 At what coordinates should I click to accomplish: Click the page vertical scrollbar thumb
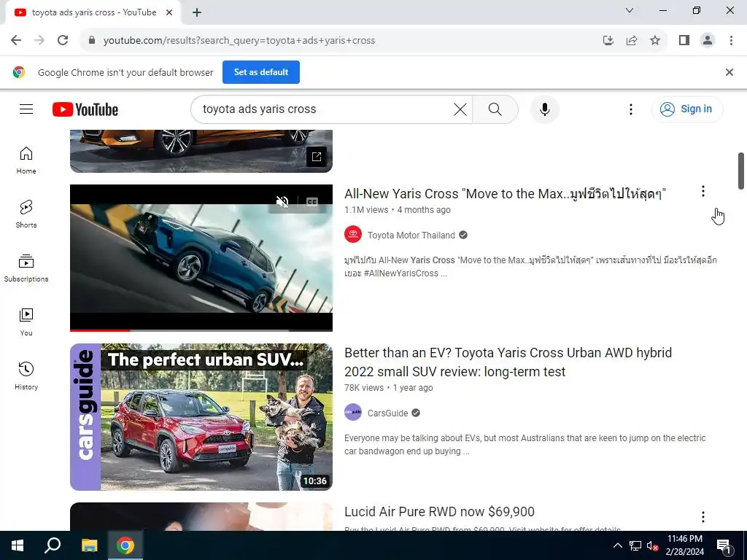point(741,171)
